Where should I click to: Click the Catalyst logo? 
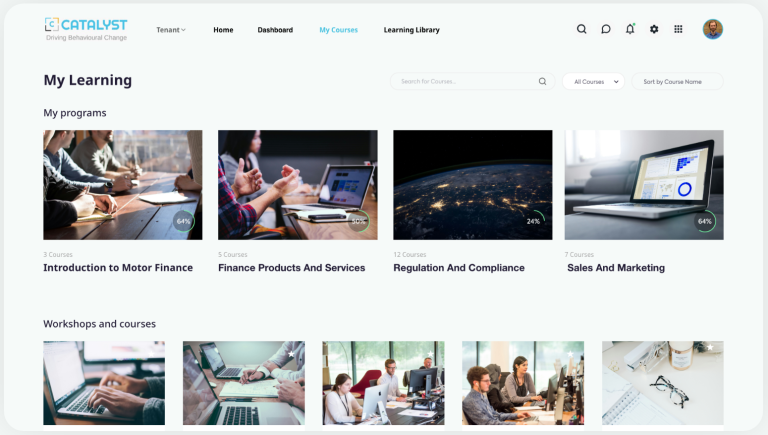point(86,29)
